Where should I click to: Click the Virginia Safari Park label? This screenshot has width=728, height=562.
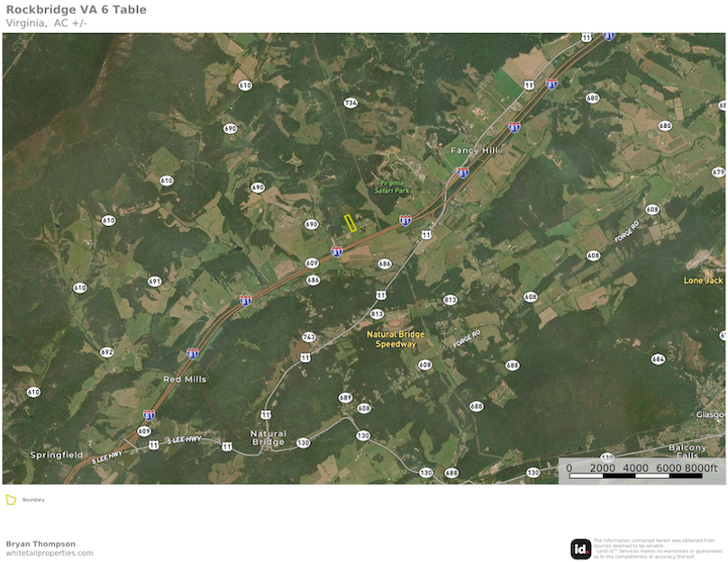392,186
